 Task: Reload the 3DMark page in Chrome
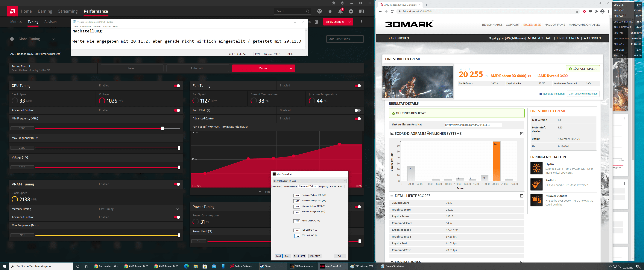392,11
